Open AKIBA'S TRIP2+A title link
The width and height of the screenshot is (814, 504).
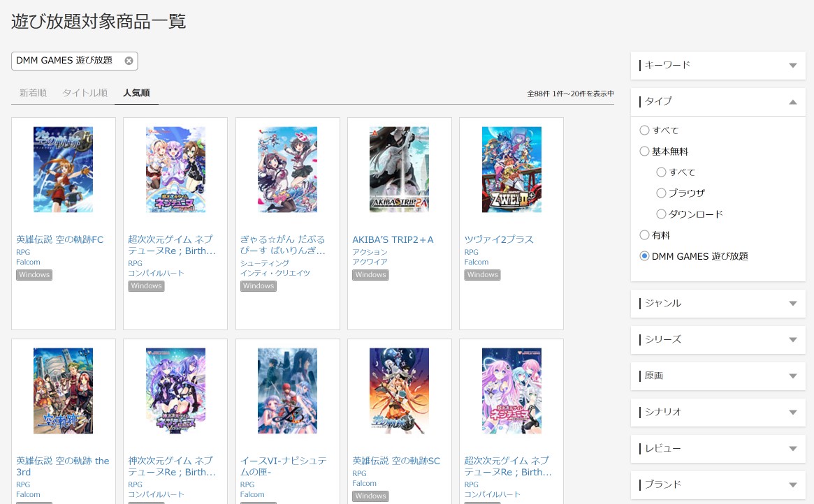393,239
